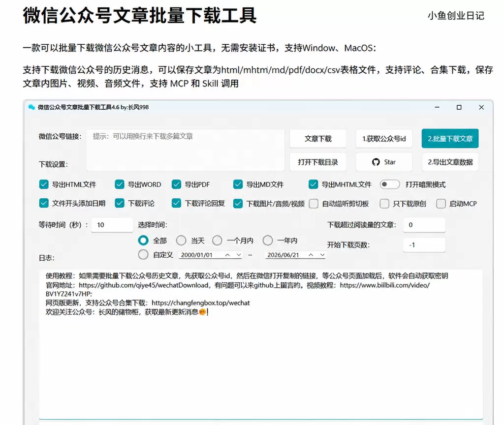Select 自定义 date range radio
Screen dimensions: 504x425
pyautogui.click(x=143, y=255)
